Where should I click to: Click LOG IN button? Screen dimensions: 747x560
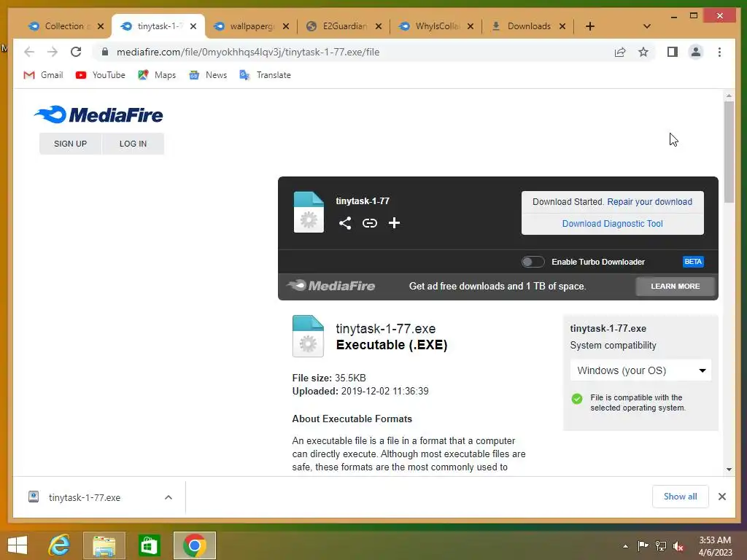coord(133,144)
